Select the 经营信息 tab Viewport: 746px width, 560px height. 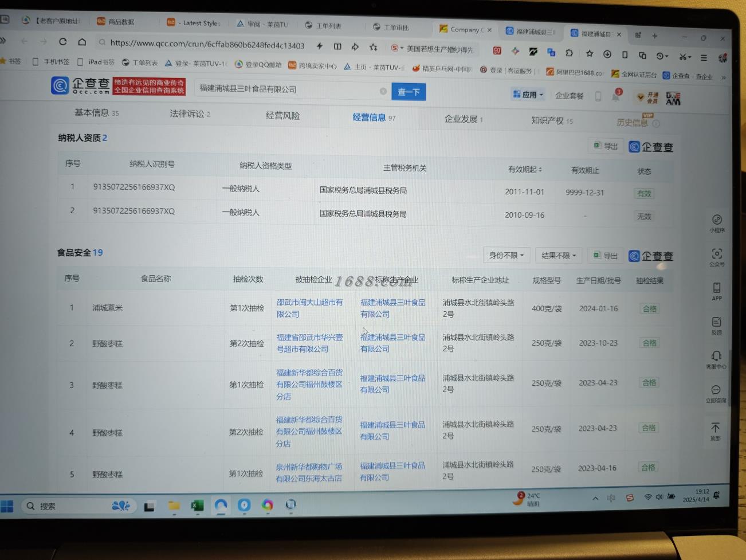[374, 118]
